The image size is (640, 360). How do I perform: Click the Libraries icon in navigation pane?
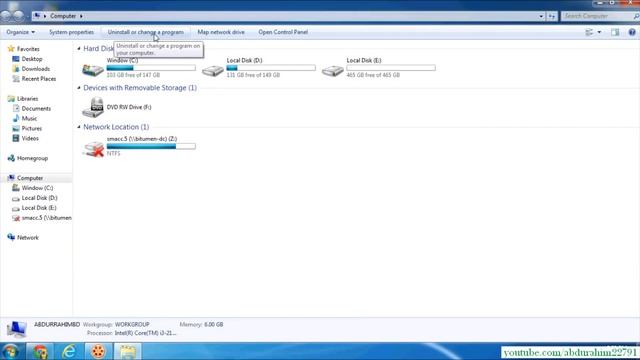[x=11, y=98]
